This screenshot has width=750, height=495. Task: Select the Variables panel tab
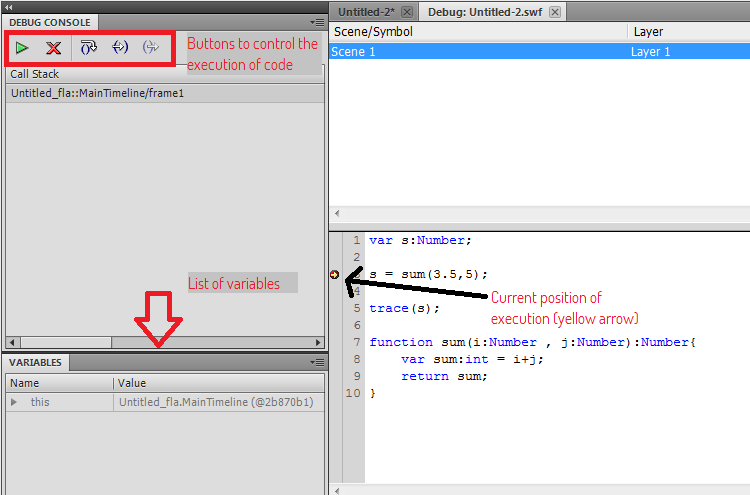pyautogui.click(x=35, y=363)
